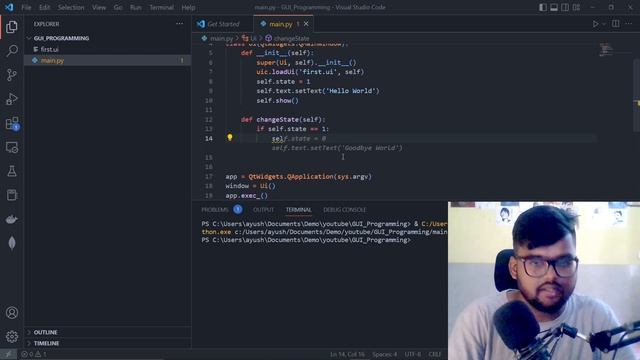Click 'app.exec_()' on line 19
Image resolution: width=640 pixels, height=360 pixels.
tap(247, 196)
